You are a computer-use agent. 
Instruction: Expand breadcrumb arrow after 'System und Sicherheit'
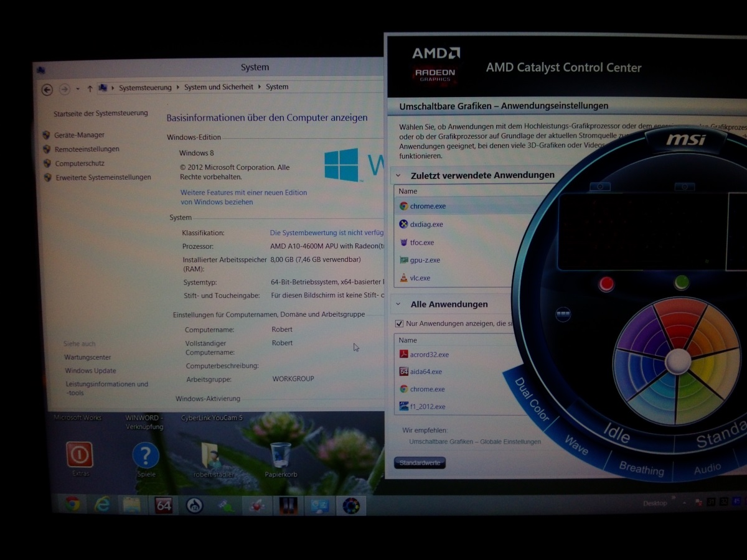(260, 87)
